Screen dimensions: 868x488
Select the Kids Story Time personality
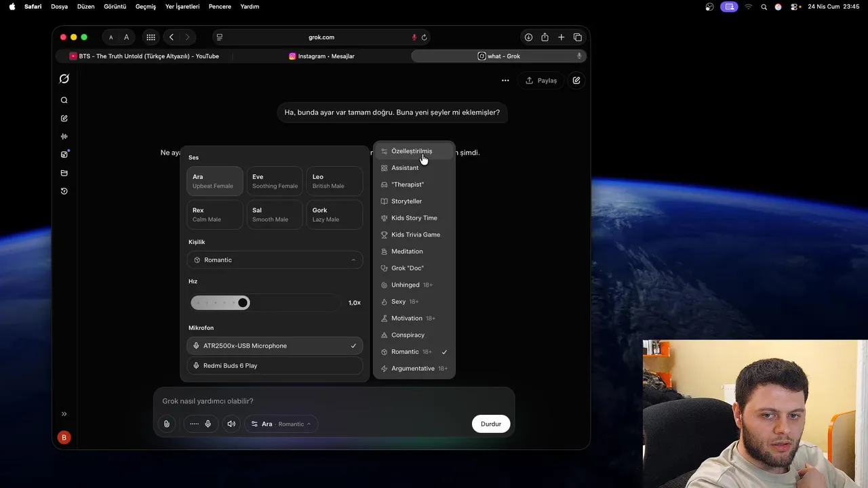pyautogui.click(x=414, y=218)
